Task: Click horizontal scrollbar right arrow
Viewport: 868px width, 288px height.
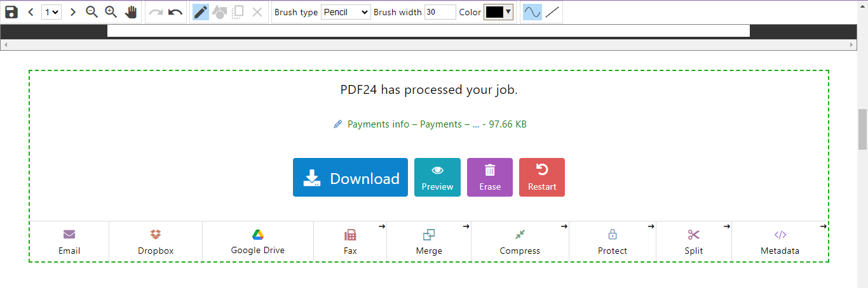Action: [x=852, y=45]
